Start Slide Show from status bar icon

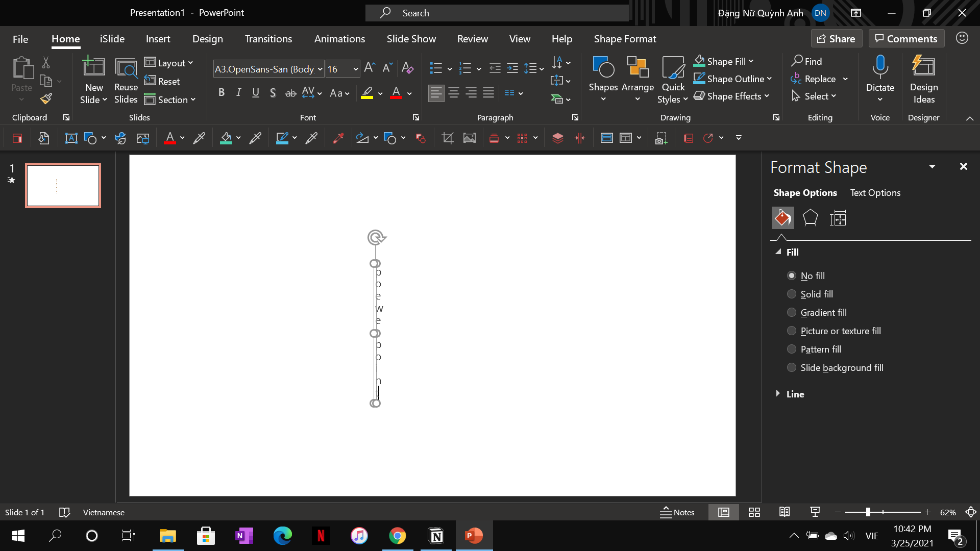(x=815, y=512)
